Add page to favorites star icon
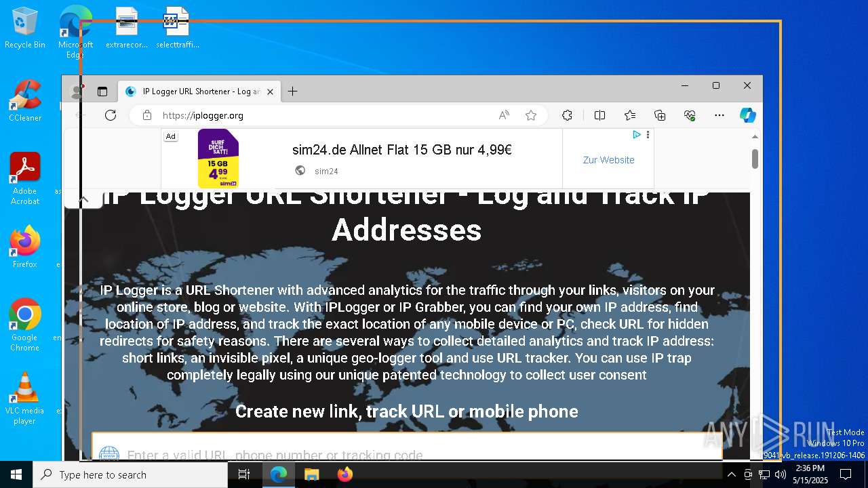Screen dimensions: 868x488 point(531,115)
